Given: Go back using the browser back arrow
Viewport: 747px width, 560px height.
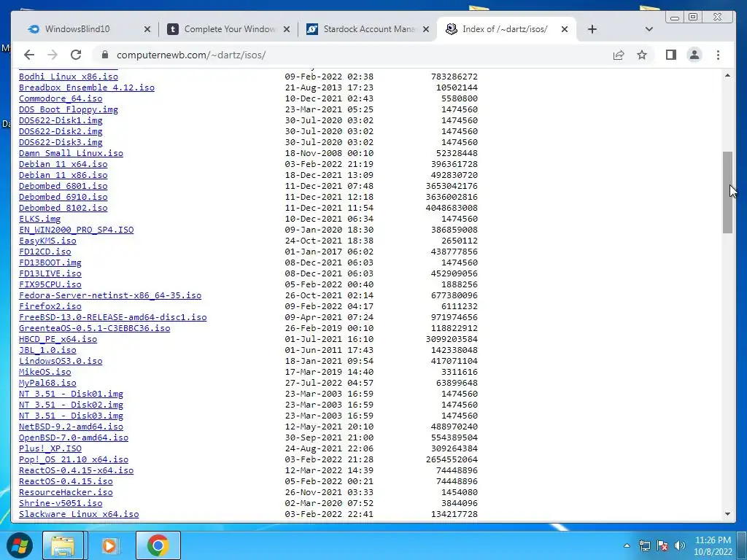Looking at the screenshot, I should (29, 55).
